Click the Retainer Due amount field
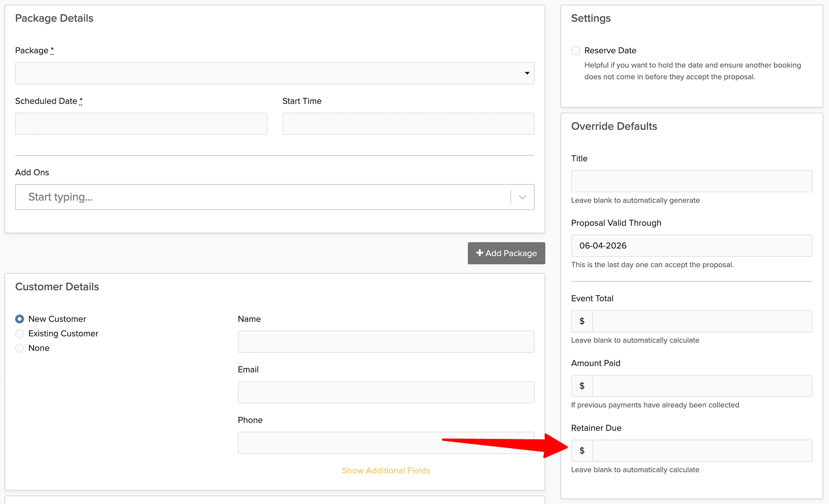This screenshot has width=829, height=504. point(702,451)
